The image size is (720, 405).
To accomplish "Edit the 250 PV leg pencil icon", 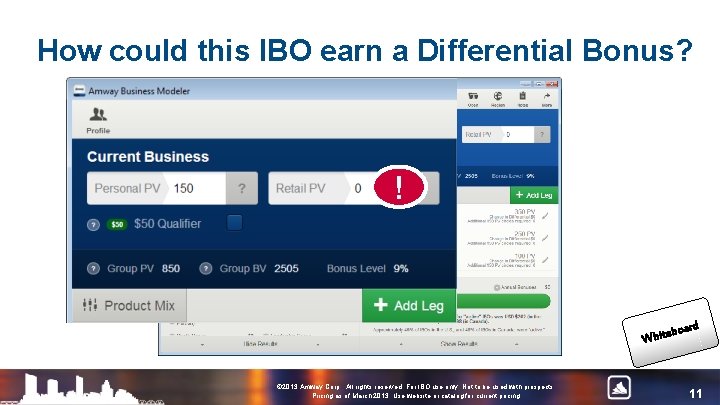I will click(545, 237).
